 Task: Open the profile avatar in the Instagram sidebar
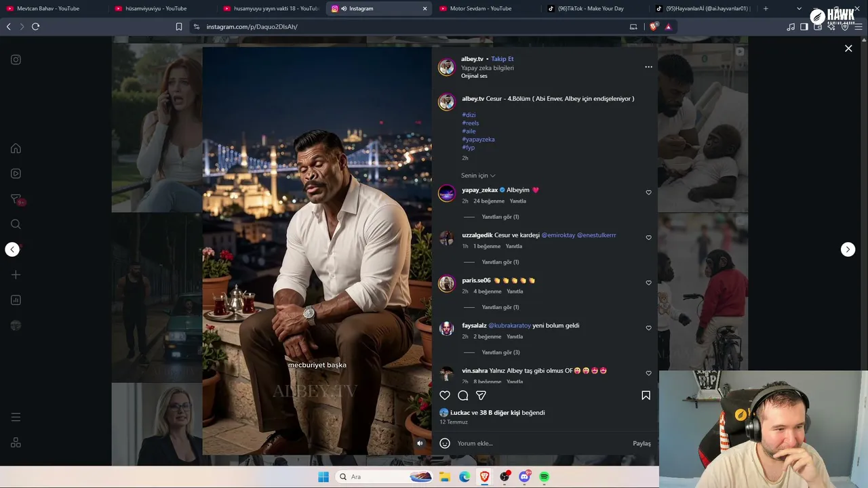[x=16, y=325]
